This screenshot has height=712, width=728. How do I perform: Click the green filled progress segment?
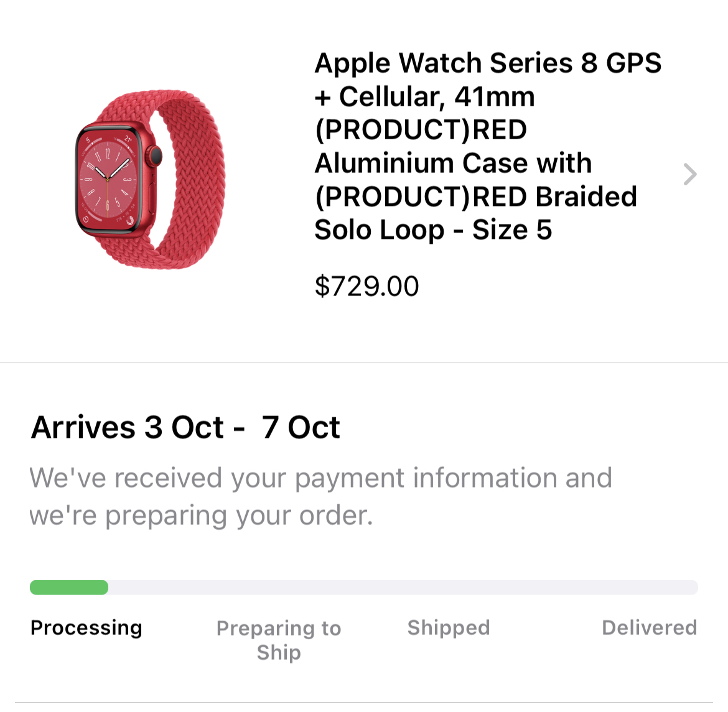coord(69,588)
